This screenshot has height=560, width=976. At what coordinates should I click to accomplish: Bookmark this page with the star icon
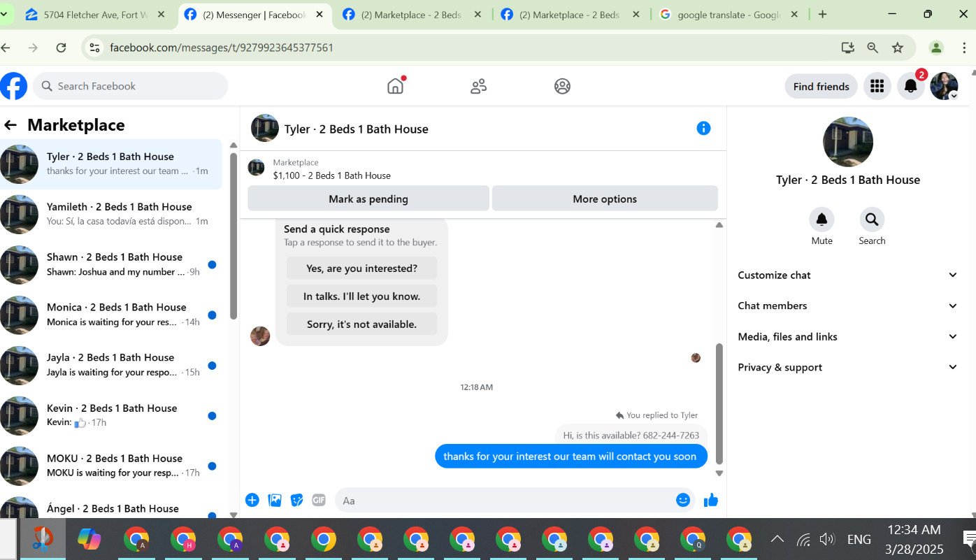(898, 48)
